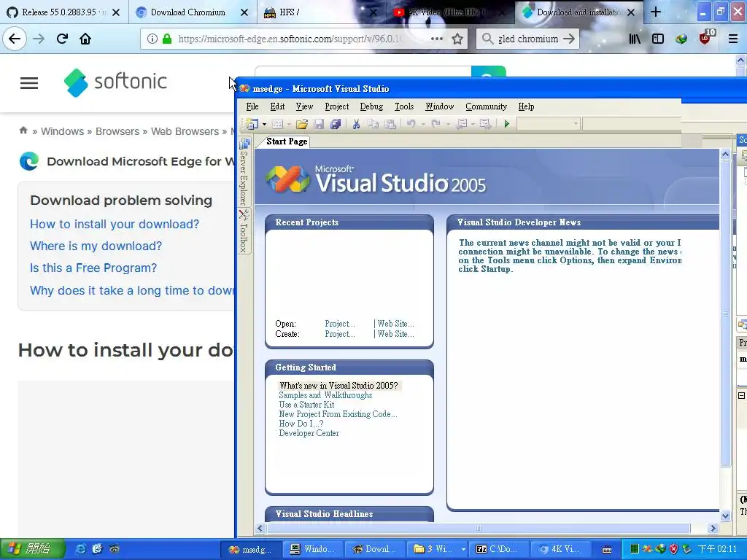
Task: Open the Softonic hamburger menu
Action: [x=29, y=83]
